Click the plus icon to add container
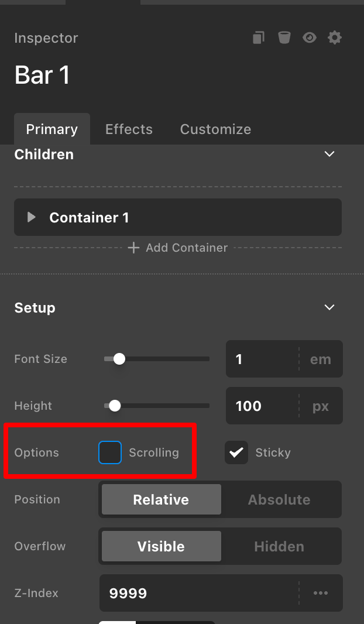Screen dimensions: 364x624 point(133,248)
